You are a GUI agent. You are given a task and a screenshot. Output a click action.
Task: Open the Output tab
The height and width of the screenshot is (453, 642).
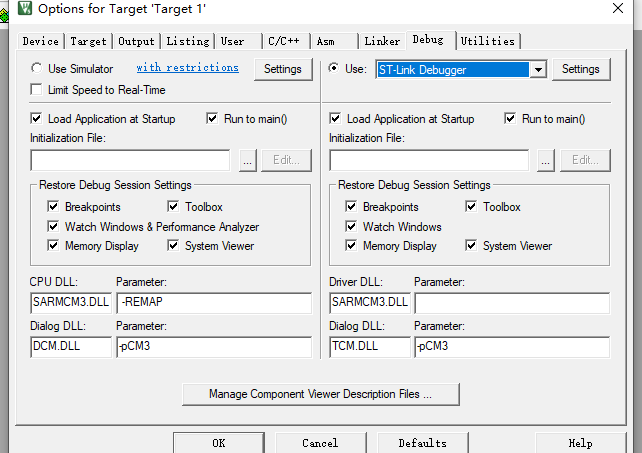136,41
